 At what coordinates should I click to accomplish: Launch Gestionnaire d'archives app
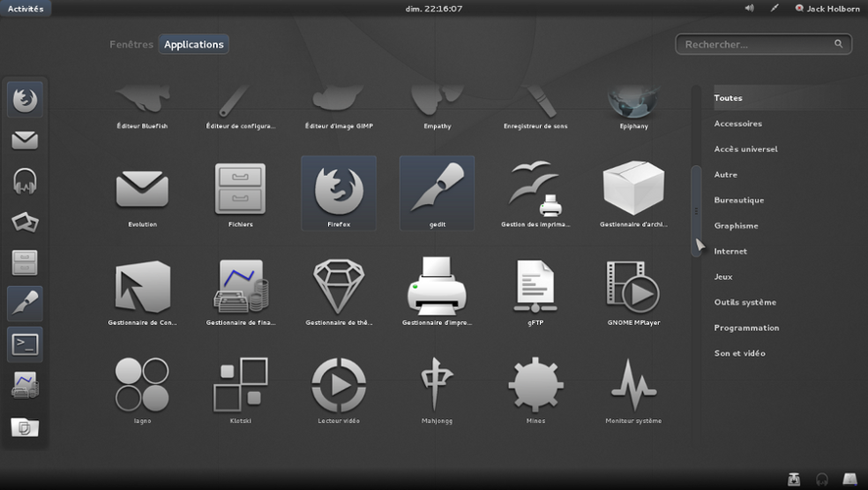(x=634, y=193)
